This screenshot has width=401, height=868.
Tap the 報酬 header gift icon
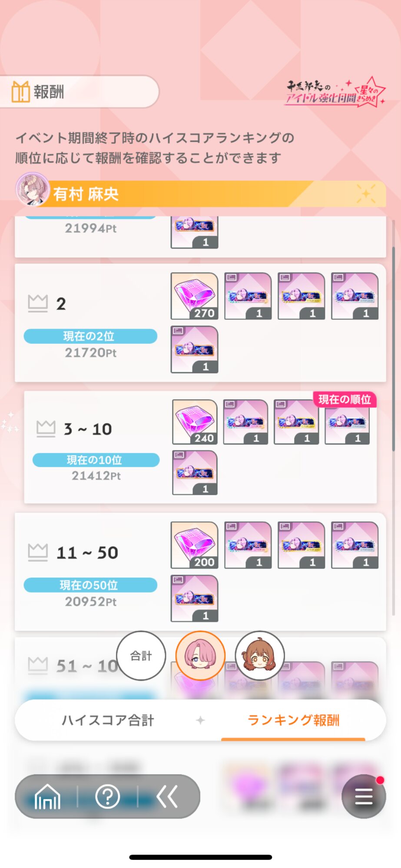coord(20,92)
